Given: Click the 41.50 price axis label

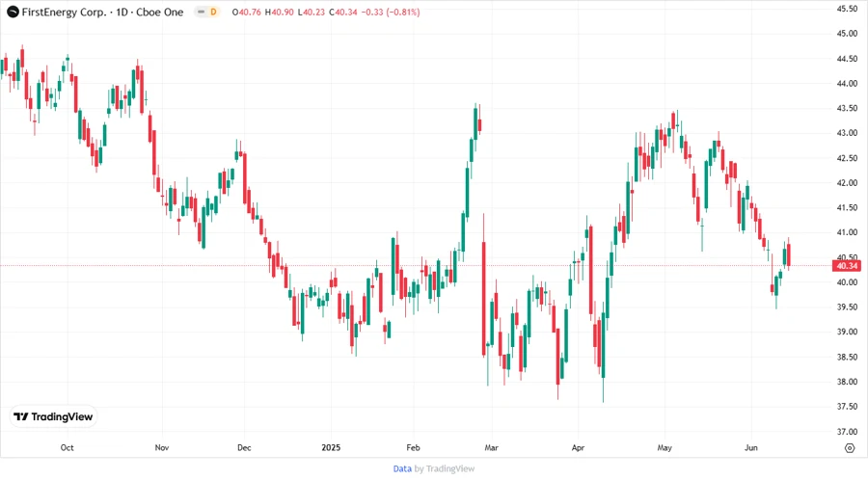Looking at the screenshot, I should [x=847, y=208].
